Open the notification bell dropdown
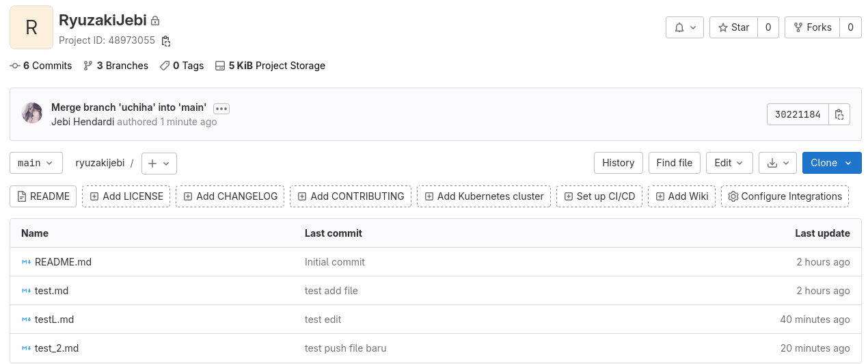The height and width of the screenshot is (364, 868). (x=685, y=27)
